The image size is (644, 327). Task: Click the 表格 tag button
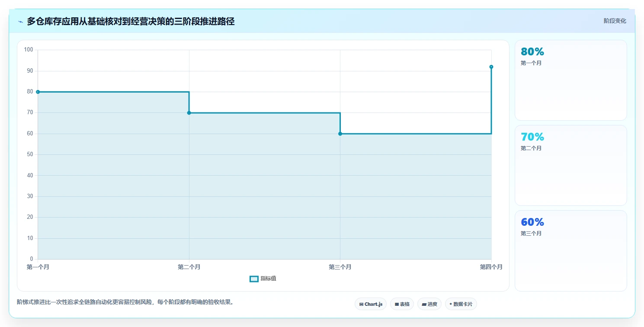(x=402, y=304)
